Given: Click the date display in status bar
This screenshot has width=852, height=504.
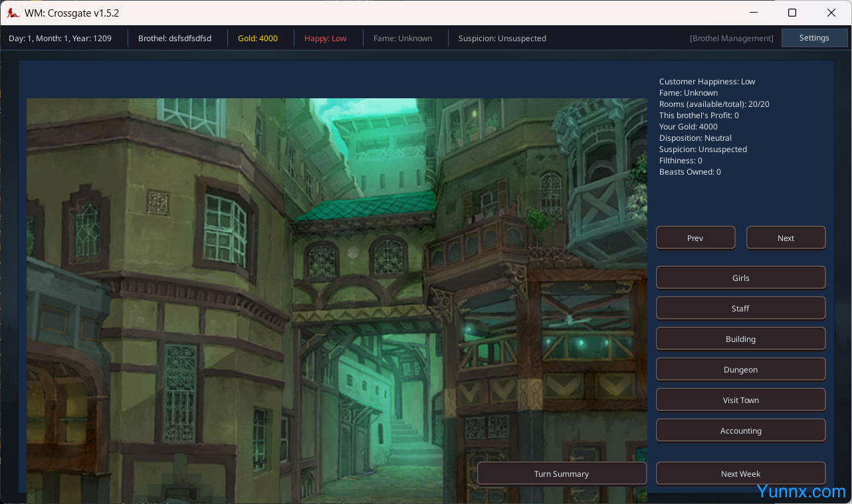Looking at the screenshot, I should click(60, 39).
